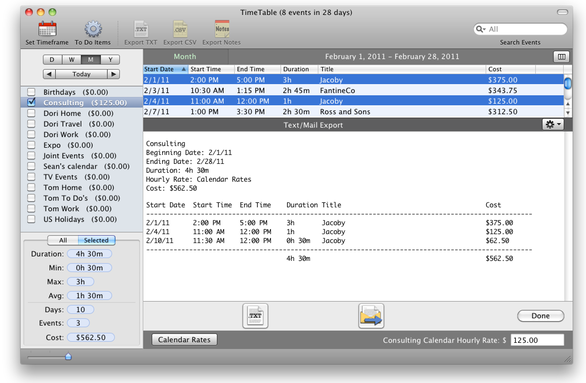
Task: Check the Dori Travel calendar
Action: (x=31, y=124)
